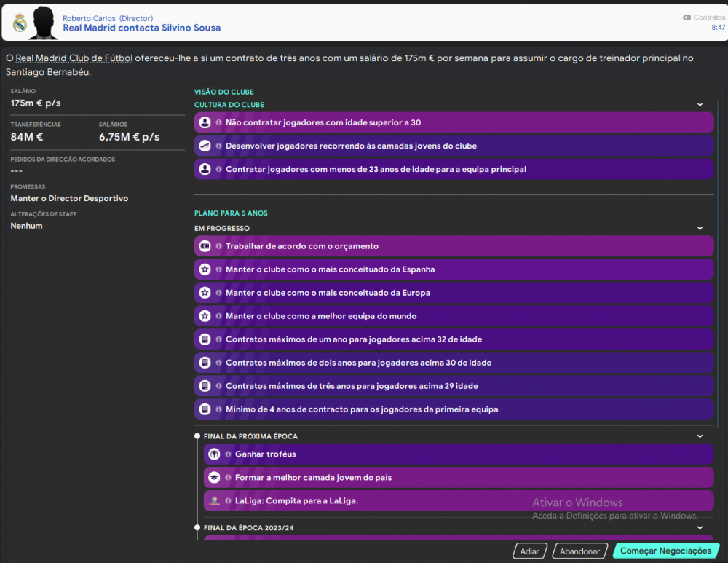The image size is (728, 563).
Task: Click info icon beside 'Mínimo de 4 anos de contracto'
Action: [x=218, y=409]
